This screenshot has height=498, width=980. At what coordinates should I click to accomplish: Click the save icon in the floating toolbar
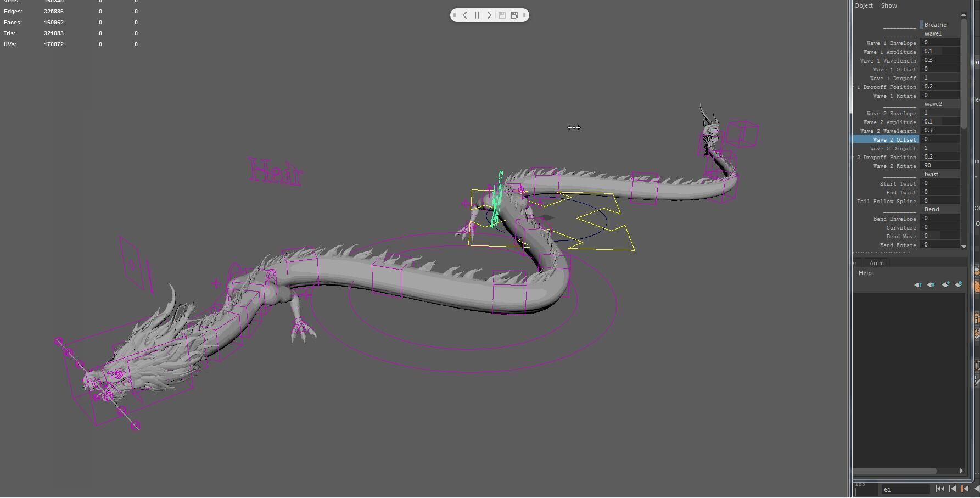pyautogui.click(x=502, y=15)
